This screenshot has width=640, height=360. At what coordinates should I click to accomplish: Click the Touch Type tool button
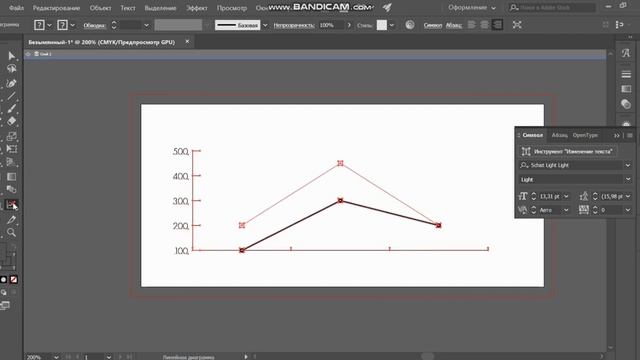(568, 151)
